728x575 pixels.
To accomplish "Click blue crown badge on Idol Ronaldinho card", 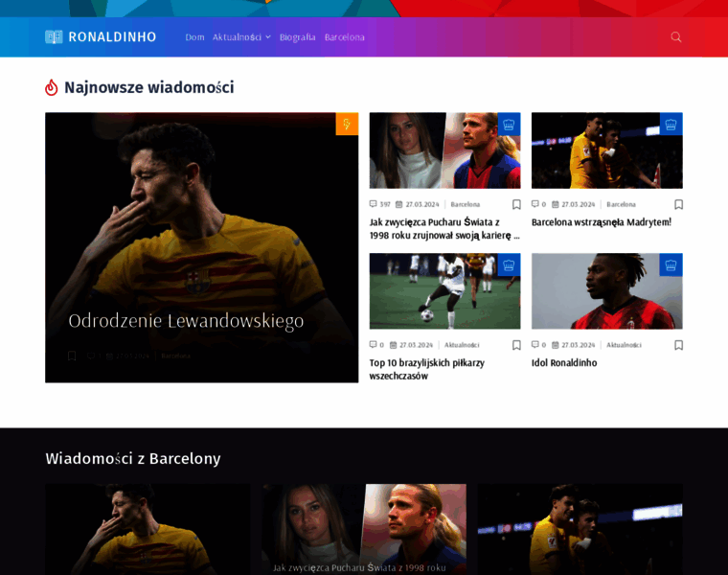I will [671, 264].
